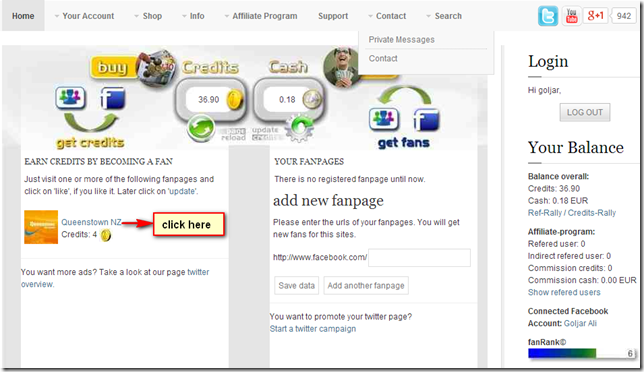
Task: Click the get fans graphic label
Action: 404,142
